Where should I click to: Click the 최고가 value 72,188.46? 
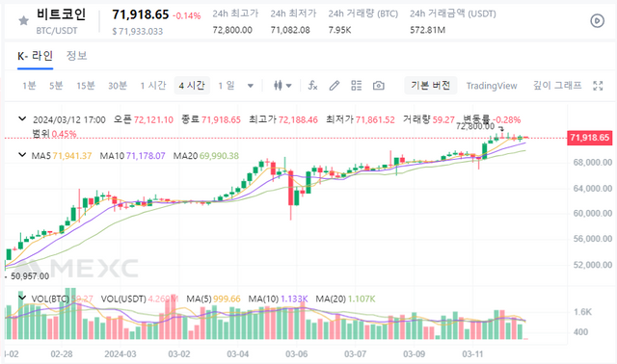click(x=298, y=120)
